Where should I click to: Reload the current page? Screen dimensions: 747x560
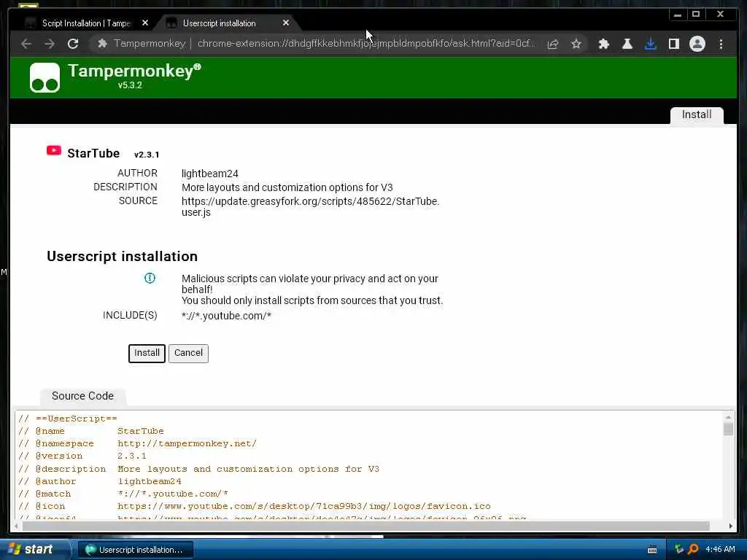pos(73,44)
